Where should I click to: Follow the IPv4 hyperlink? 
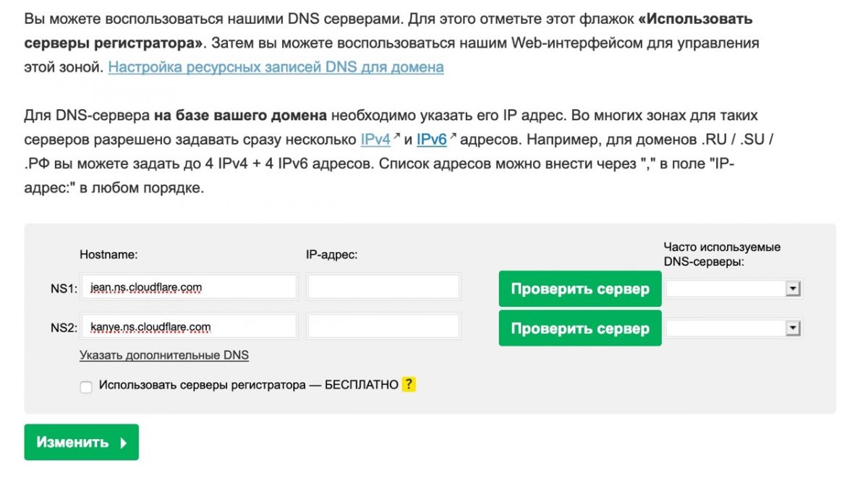pos(375,139)
